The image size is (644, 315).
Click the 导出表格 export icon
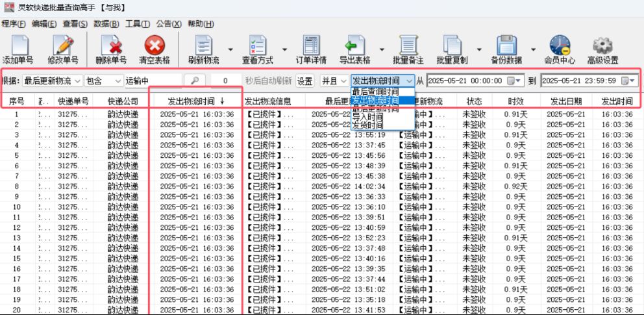tap(355, 50)
